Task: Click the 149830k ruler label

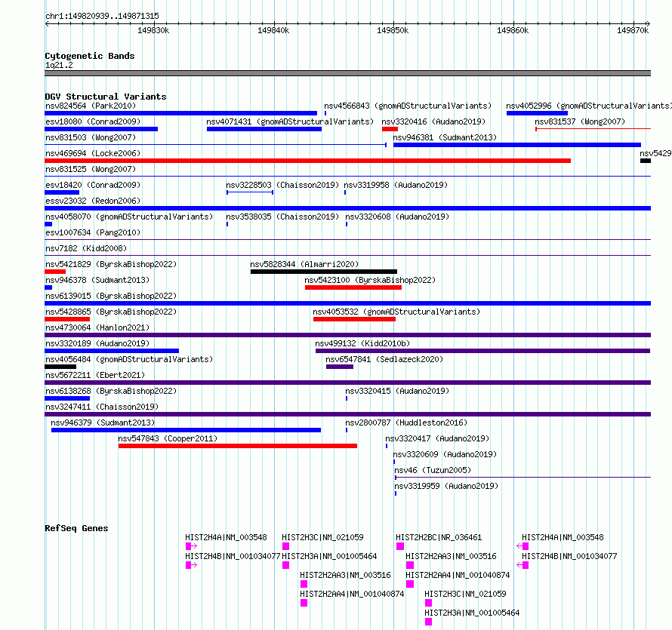Action: (153, 30)
